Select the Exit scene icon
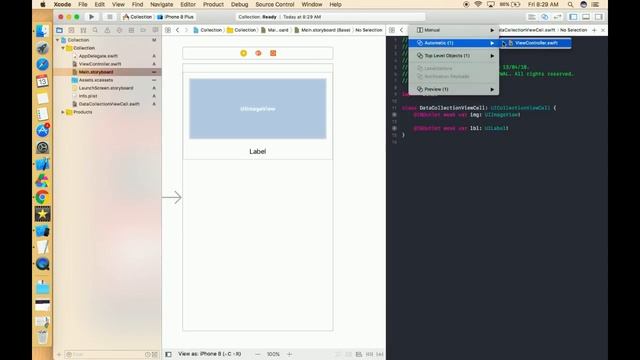 (273, 53)
